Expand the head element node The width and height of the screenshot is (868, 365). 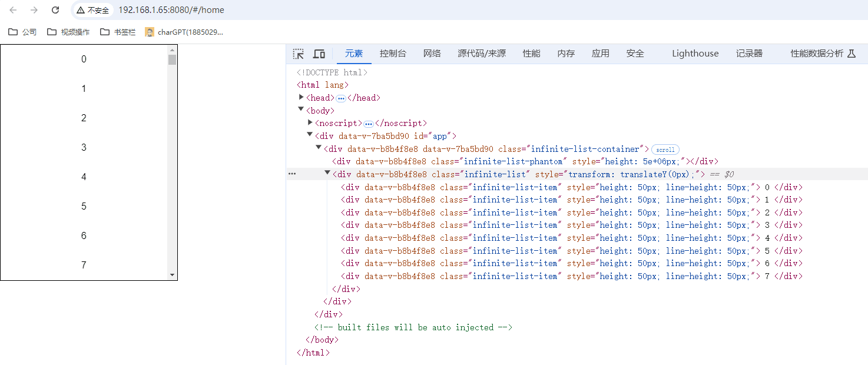click(302, 97)
